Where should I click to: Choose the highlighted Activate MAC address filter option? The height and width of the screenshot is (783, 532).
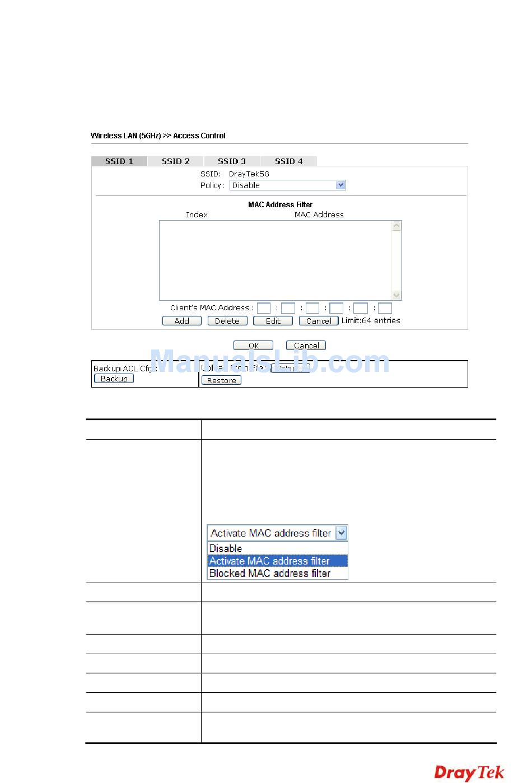point(278,561)
